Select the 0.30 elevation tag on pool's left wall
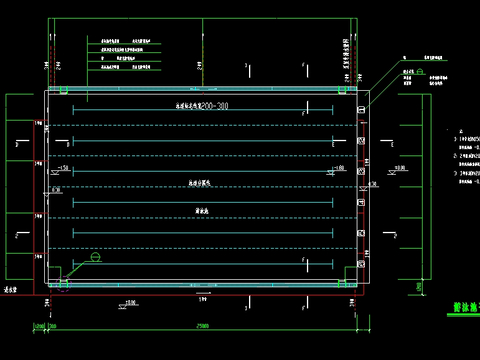 [x=56, y=190]
